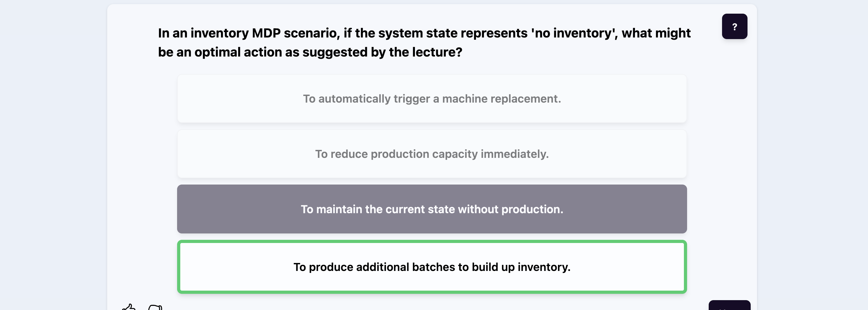This screenshot has height=310, width=868.
Task: Give the question a thumbs down
Action: [x=155, y=307]
